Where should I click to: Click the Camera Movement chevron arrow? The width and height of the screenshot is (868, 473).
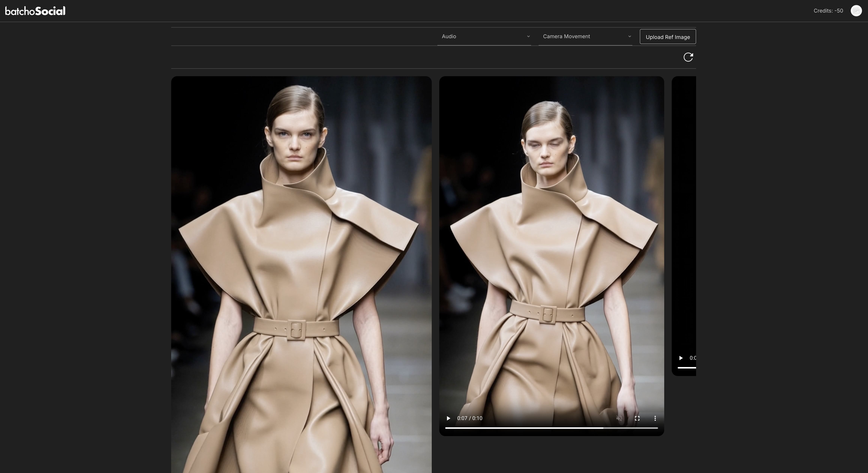click(629, 36)
